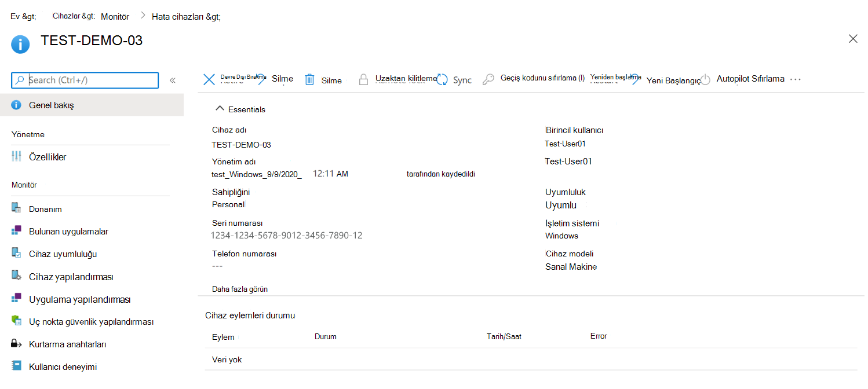The height and width of the screenshot is (389, 868).
Task: Click the Eylem column header
Action: (223, 337)
